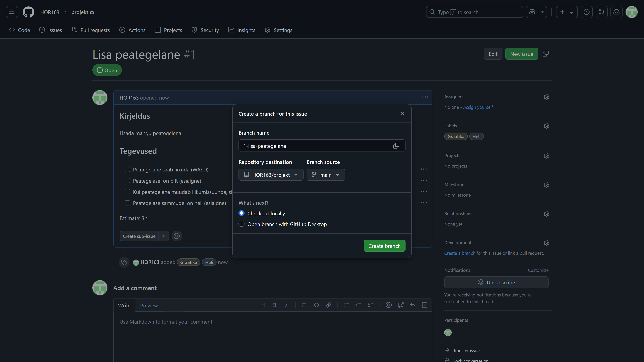This screenshot has height=362, width=644.
Task: Apply italic formatting in comment
Action: coord(286,305)
